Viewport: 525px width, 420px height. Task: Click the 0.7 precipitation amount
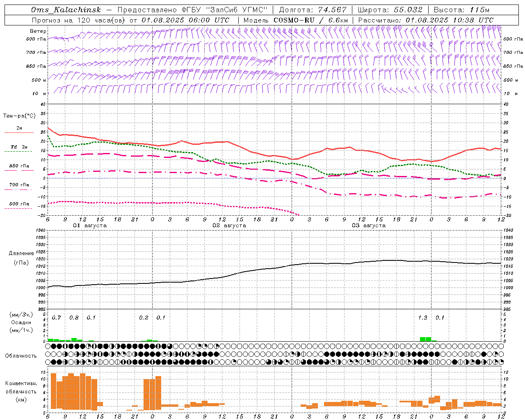[57, 317]
